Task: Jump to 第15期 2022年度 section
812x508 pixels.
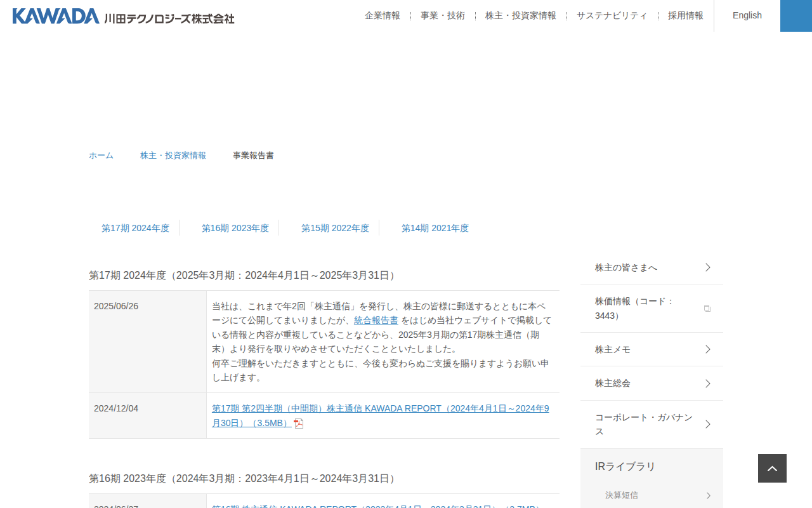Action: coord(335,228)
